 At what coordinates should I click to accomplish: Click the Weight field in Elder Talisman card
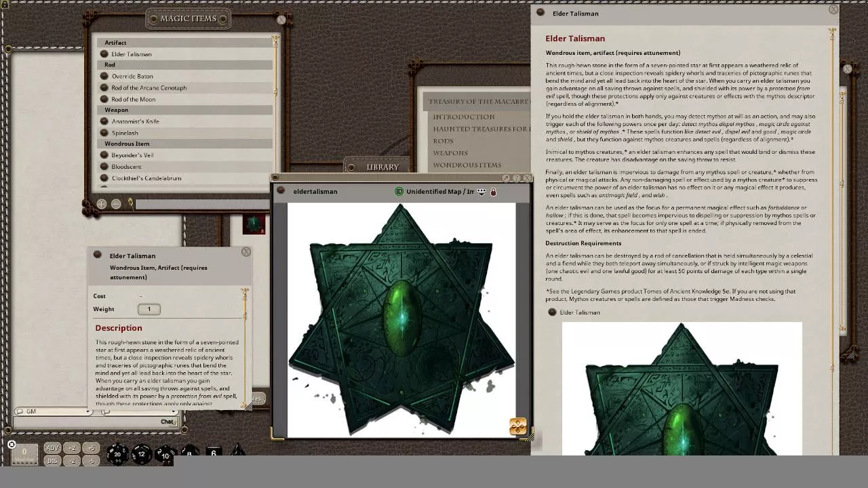(x=149, y=309)
